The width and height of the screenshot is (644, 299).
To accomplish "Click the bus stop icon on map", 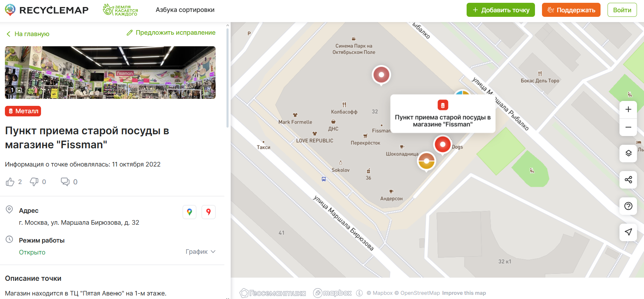I will coord(324,179).
